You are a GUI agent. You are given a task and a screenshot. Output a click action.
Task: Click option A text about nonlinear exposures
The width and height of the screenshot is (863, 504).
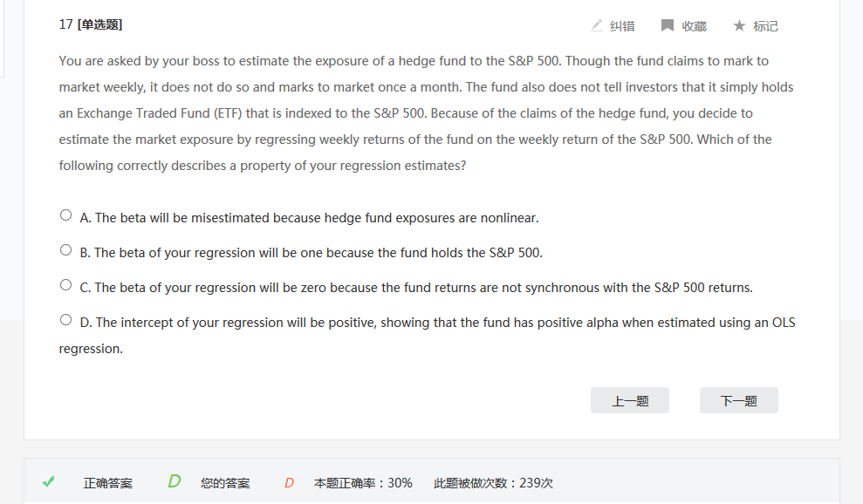[315, 218]
